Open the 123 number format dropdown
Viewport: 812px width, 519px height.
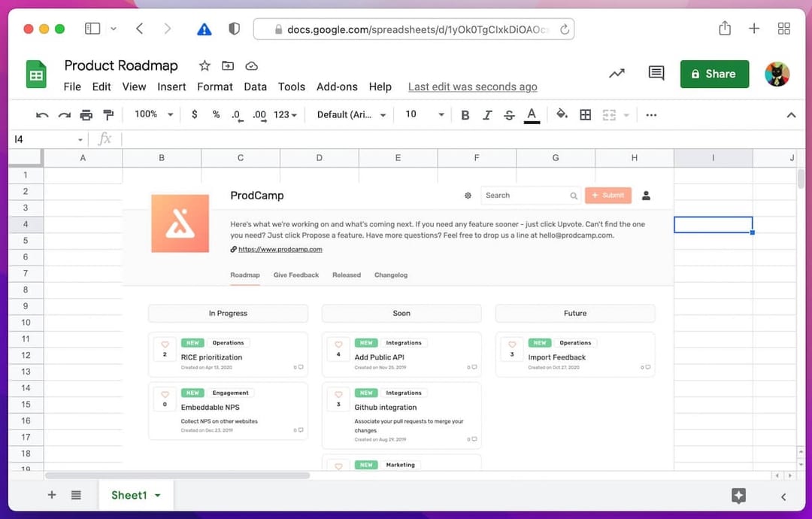[285, 114]
